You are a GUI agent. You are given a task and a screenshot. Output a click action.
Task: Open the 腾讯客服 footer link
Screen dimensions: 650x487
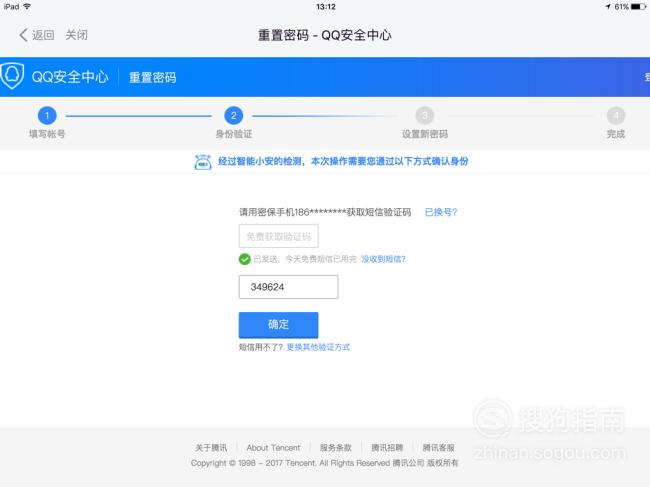coord(439,448)
